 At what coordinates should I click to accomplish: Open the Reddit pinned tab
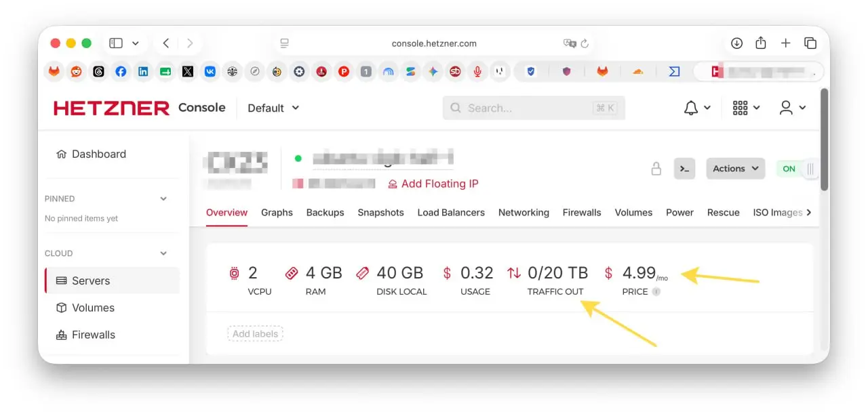76,71
